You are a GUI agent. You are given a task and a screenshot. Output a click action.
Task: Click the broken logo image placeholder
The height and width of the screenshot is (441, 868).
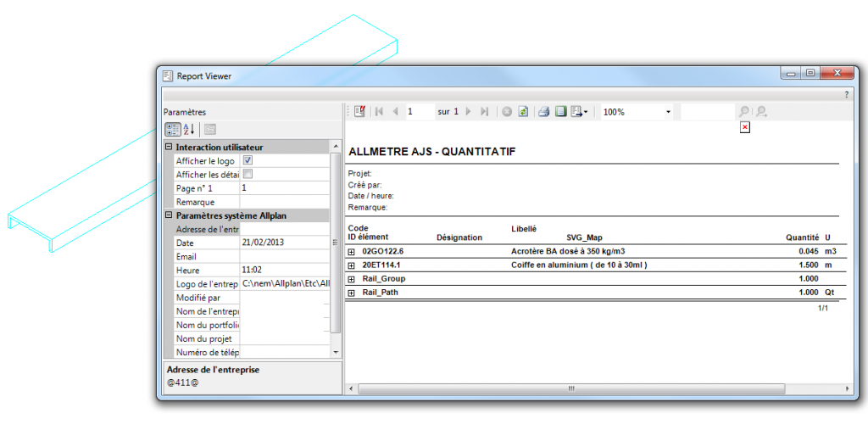point(744,127)
